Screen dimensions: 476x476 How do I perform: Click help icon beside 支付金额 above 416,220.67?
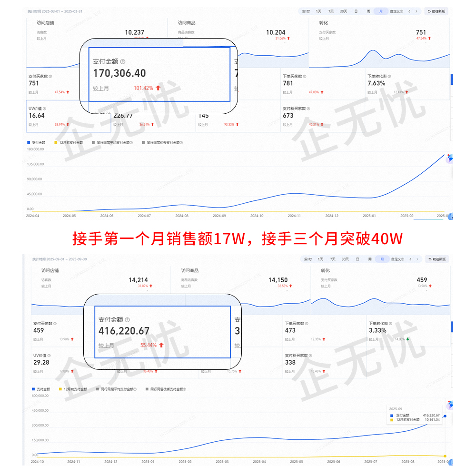click(127, 320)
